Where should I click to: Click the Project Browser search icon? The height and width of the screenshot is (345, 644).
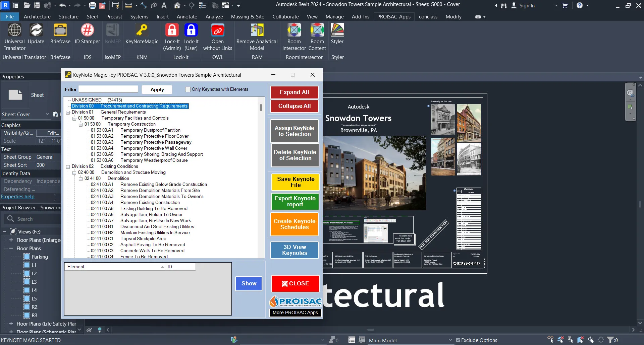tap(11, 219)
